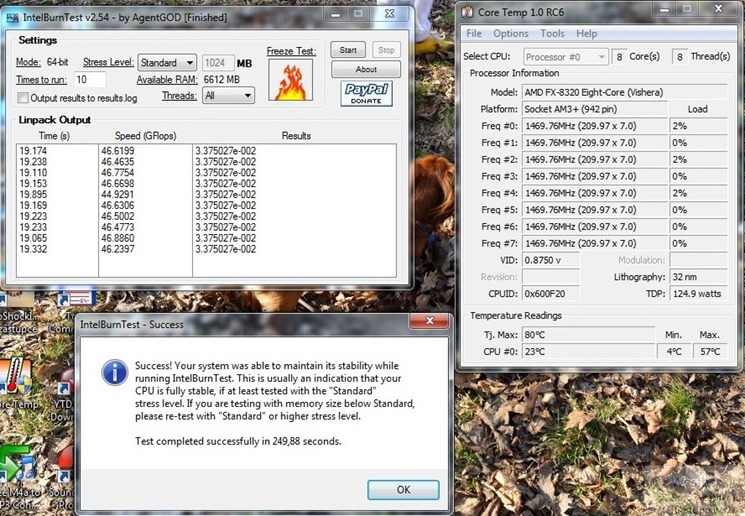Open the Options menu in Core Temp

coord(511,34)
